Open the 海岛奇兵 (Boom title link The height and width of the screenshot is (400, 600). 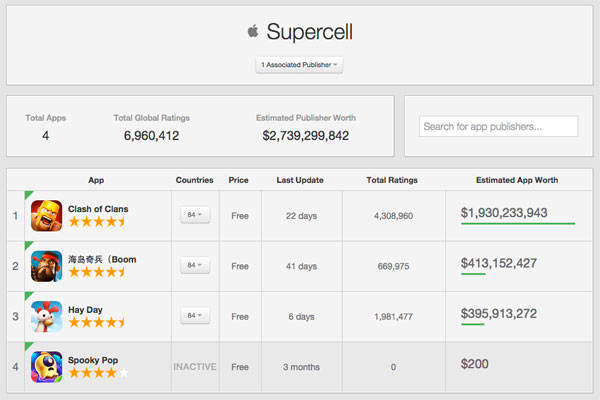[102, 259]
